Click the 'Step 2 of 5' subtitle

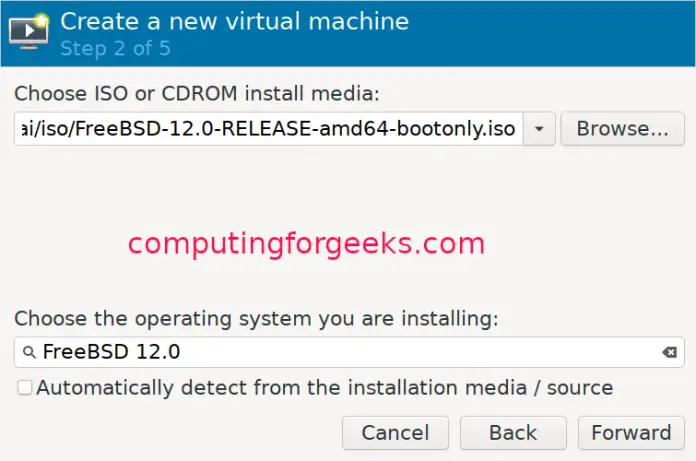tap(115, 48)
